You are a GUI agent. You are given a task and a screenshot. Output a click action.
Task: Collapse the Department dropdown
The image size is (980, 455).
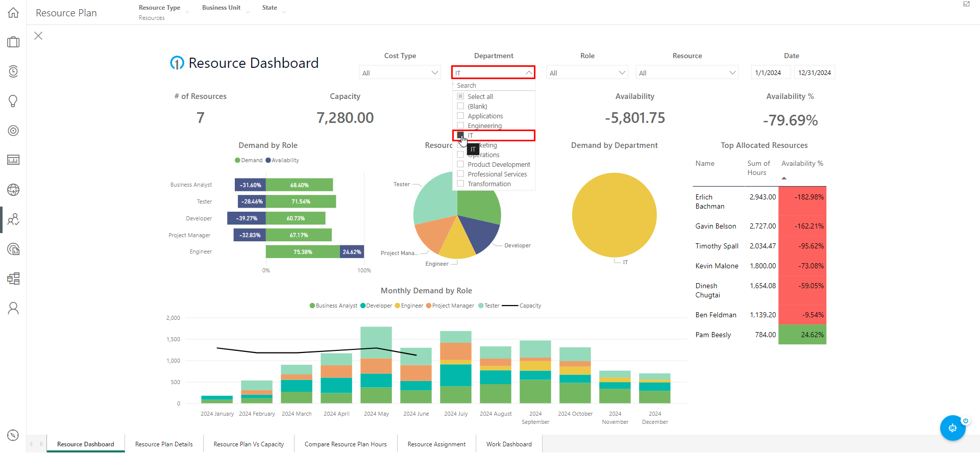coord(529,73)
